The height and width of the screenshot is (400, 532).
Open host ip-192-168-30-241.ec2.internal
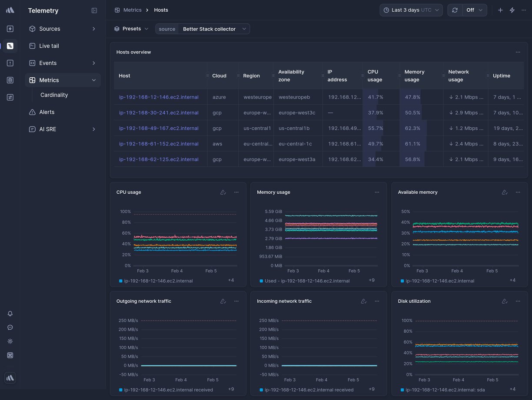pyautogui.click(x=159, y=112)
